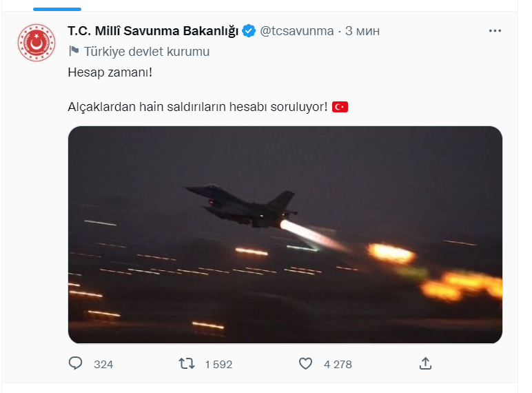Open the @tcsavunma handle link
532x393 pixels.
pos(296,31)
